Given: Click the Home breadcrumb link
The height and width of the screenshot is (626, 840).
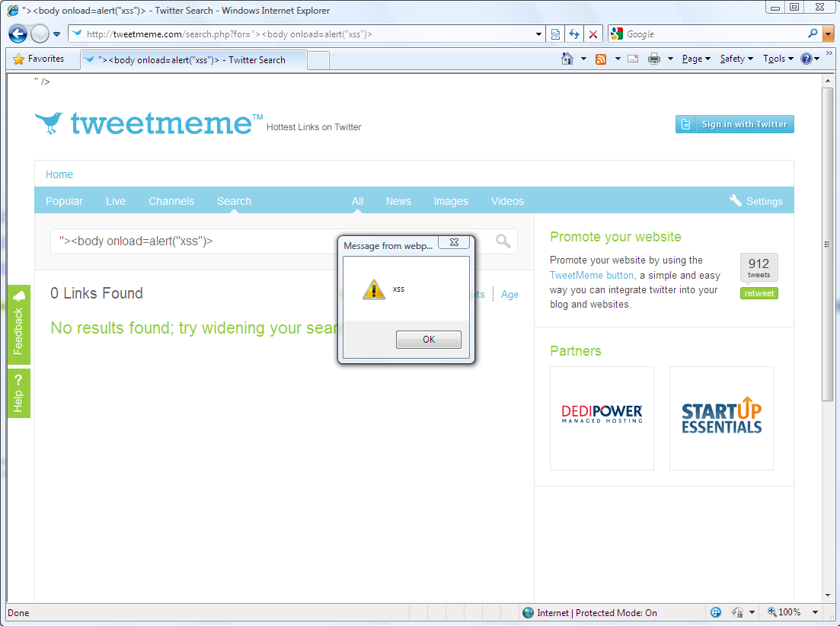Looking at the screenshot, I should 59,174.
